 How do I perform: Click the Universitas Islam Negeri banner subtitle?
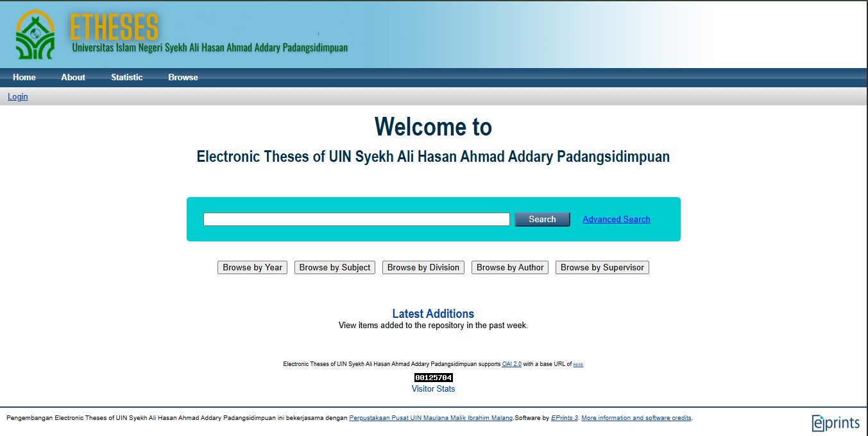[210, 48]
